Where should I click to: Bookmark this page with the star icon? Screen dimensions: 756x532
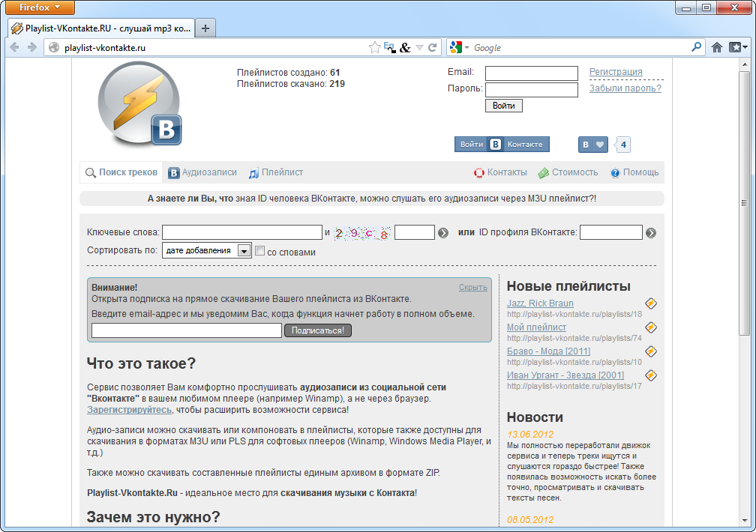pos(374,47)
